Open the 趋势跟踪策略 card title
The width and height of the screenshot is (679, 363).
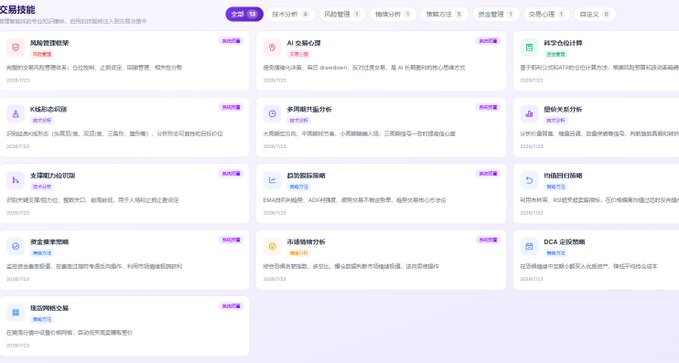[306, 175]
